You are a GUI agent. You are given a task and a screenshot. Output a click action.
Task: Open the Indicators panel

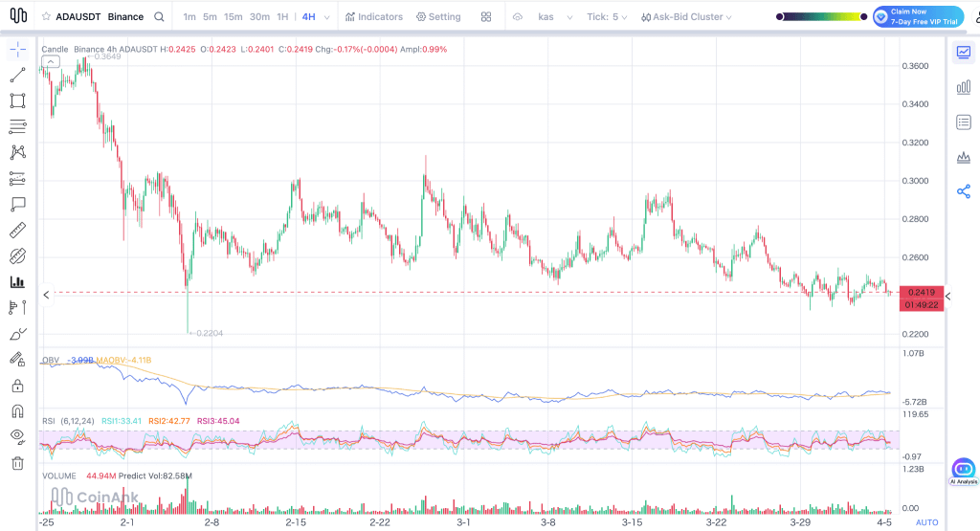(374, 17)
